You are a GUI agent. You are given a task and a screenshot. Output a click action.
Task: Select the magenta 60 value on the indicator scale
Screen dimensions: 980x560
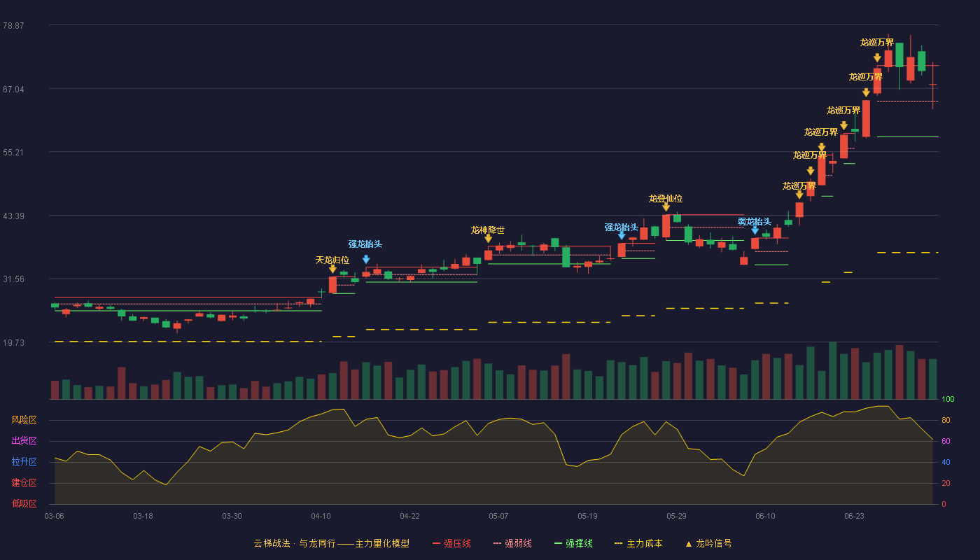coord(946,442)
